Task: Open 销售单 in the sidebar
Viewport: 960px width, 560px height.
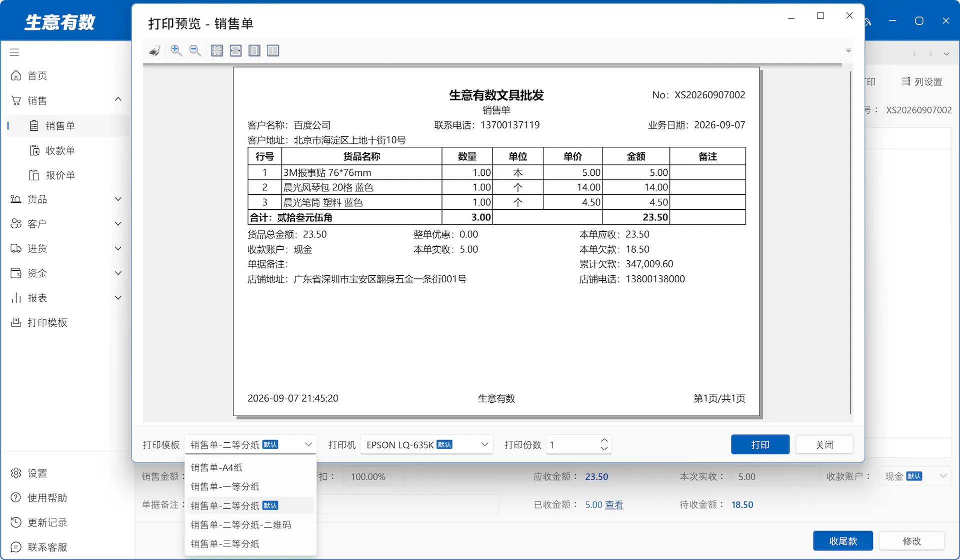Action: pyautogui.click(x=69, y=126)
